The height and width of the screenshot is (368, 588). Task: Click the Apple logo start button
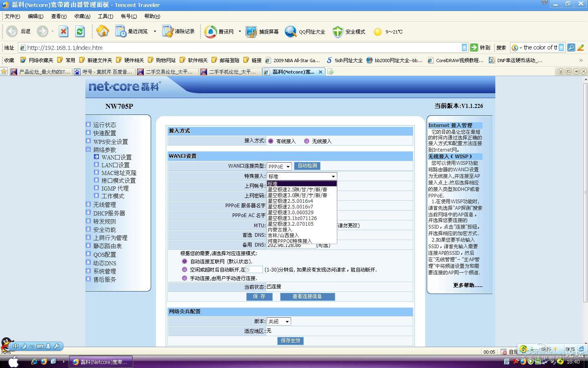pos(13,362)
